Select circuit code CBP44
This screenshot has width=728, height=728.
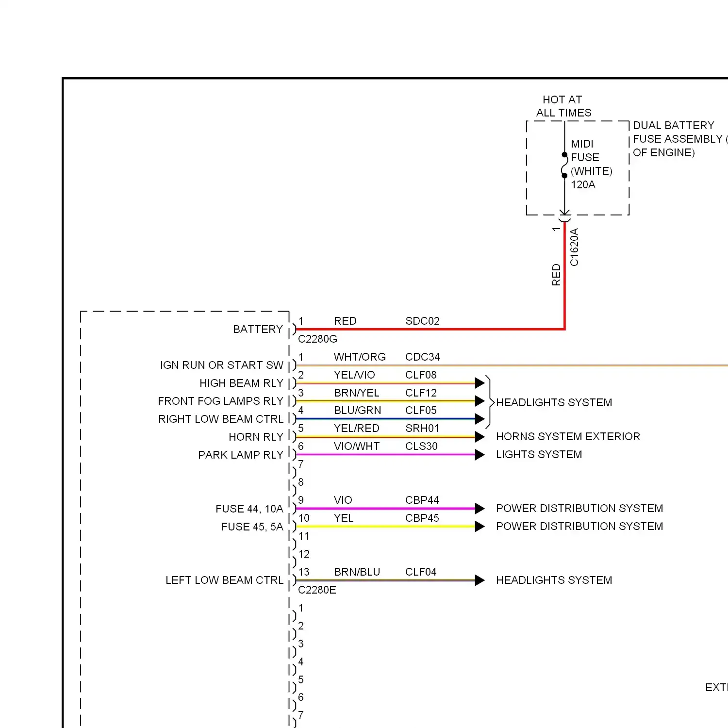(x=422, y=500)
